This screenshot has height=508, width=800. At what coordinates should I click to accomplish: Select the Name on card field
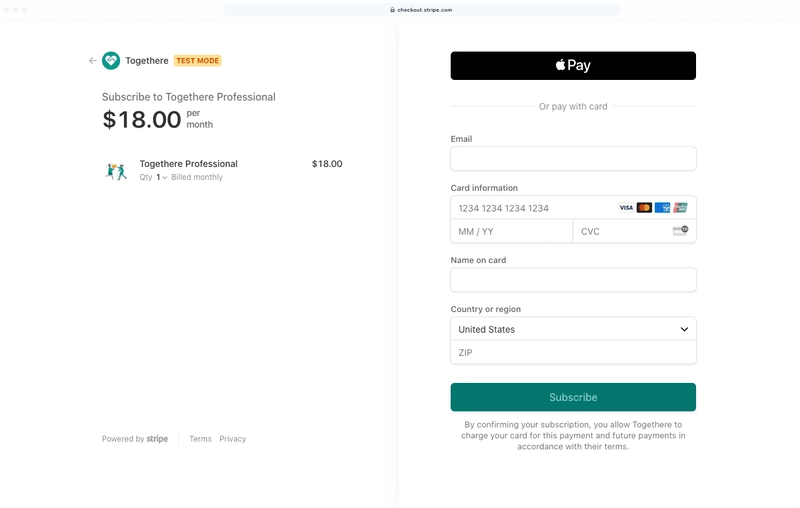[x=573, y=280]
